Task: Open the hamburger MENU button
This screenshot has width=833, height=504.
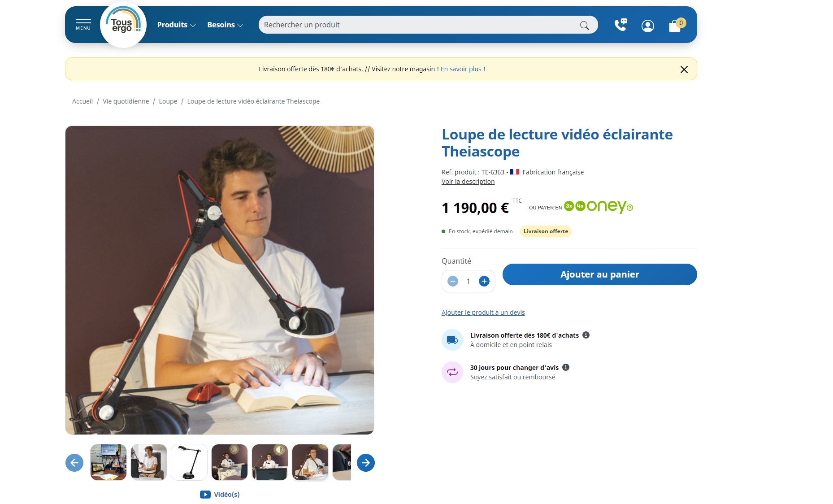Action: [83, 25]
